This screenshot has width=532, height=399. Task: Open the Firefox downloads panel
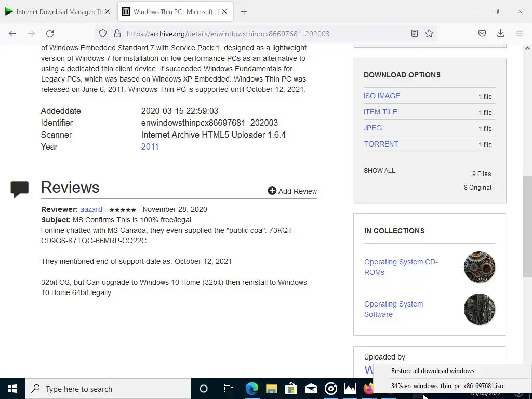[x=500, y=33]
